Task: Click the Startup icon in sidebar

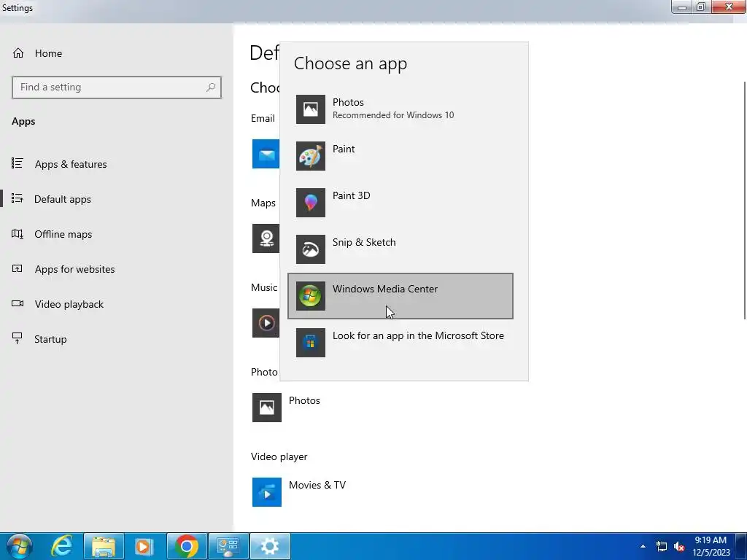Action: coord(18,338)
